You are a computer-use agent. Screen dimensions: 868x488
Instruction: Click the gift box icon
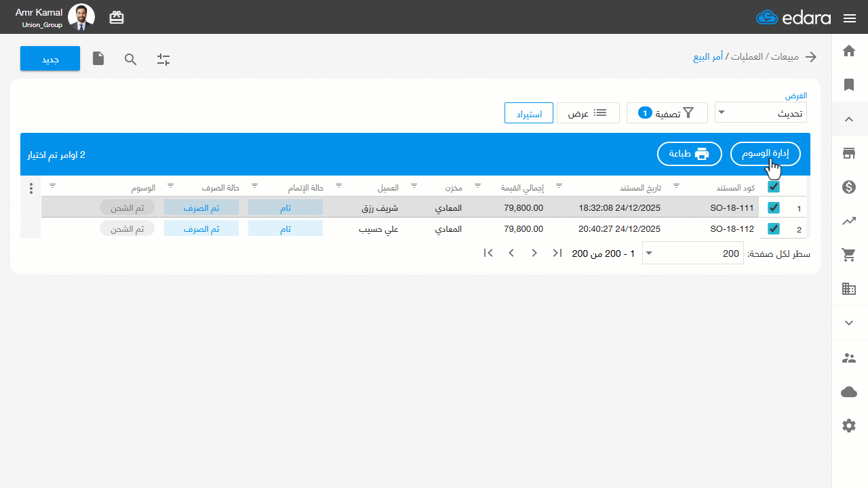click(117, 18)
